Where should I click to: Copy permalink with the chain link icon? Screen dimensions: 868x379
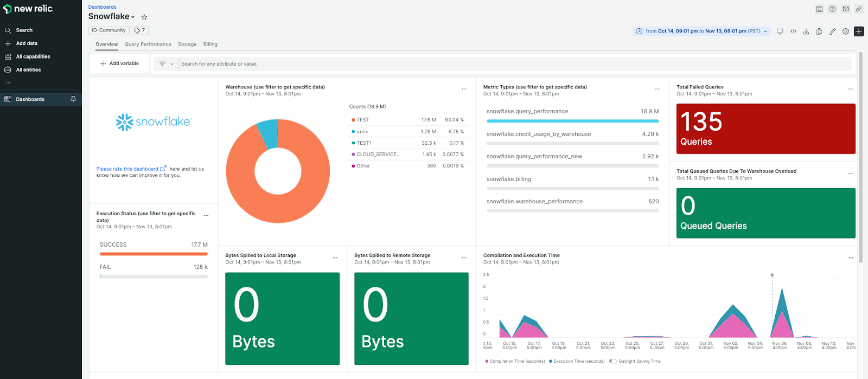(x=859, y=9)
